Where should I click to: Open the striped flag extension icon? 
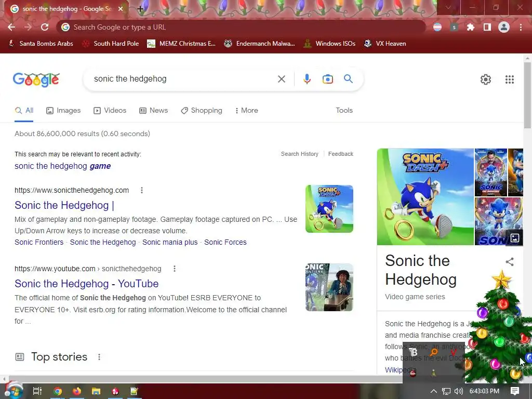(x=437, y=27)
